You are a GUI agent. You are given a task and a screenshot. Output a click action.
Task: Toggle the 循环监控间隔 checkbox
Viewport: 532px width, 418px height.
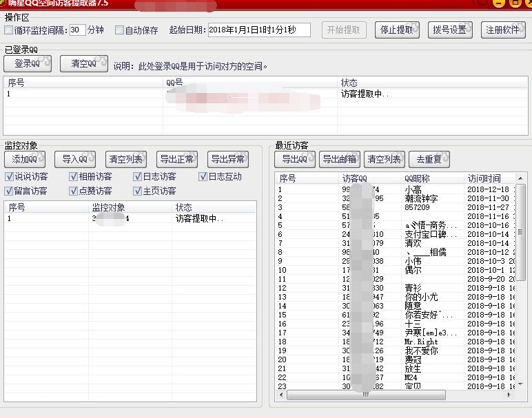(x=8, y=30)
